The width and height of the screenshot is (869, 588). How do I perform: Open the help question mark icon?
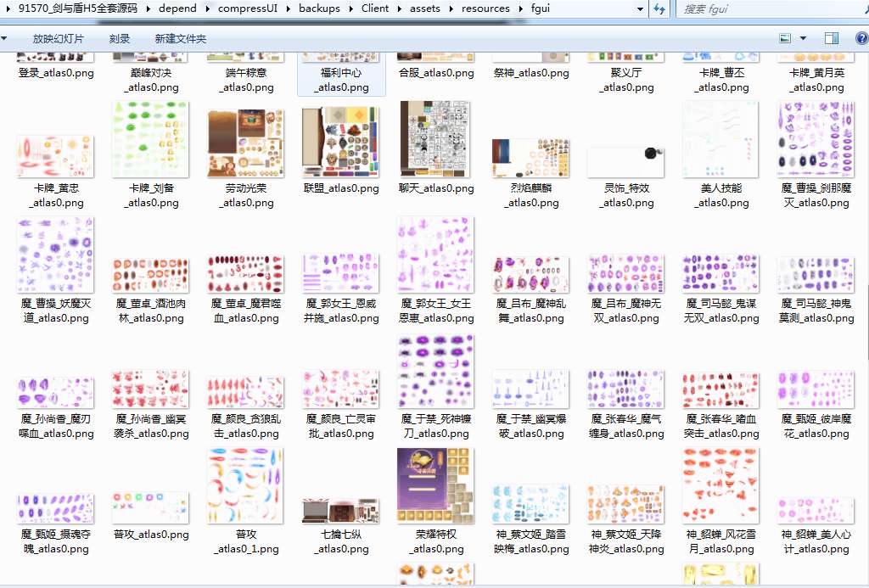[861, 38]
